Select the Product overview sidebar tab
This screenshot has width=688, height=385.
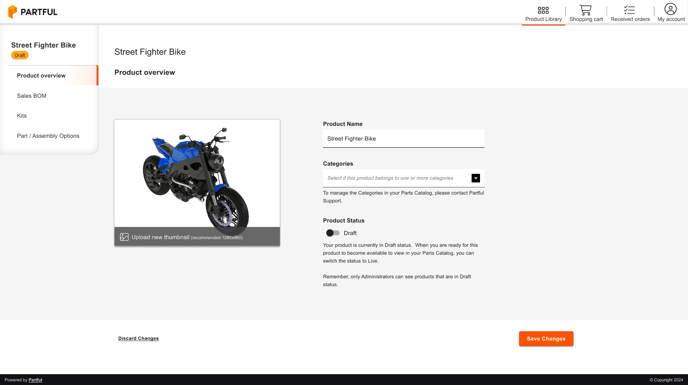53,76
